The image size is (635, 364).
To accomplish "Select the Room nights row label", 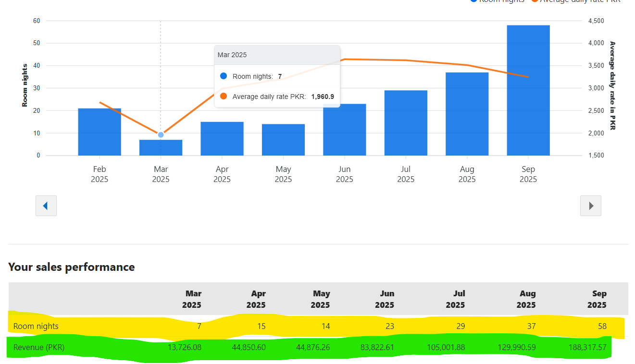I will point(36,326).
